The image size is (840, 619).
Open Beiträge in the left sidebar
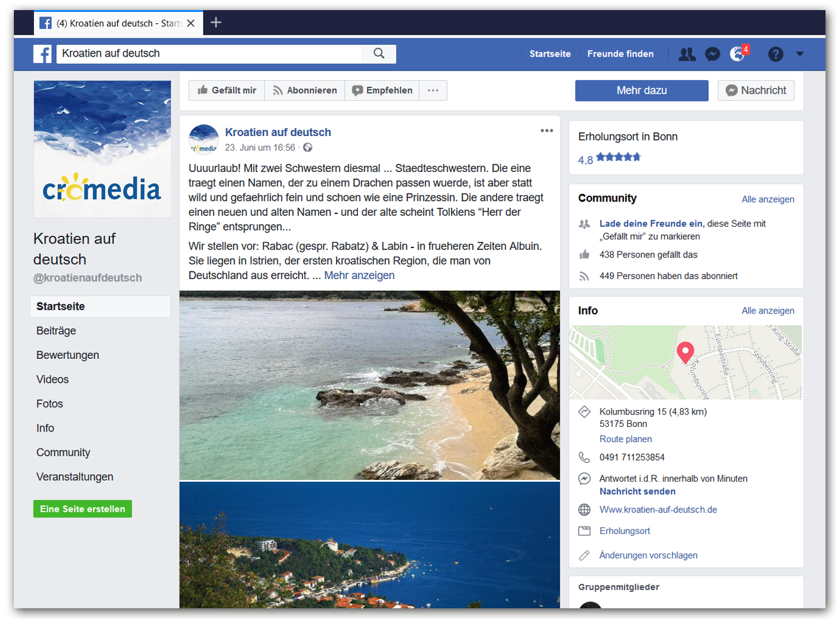(56, 331)
